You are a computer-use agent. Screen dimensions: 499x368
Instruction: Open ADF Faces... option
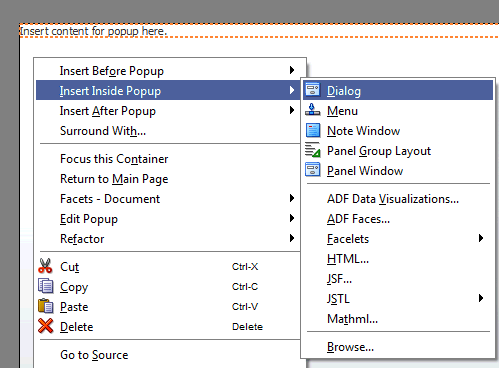pyautogui.click(x=398, y=219)
